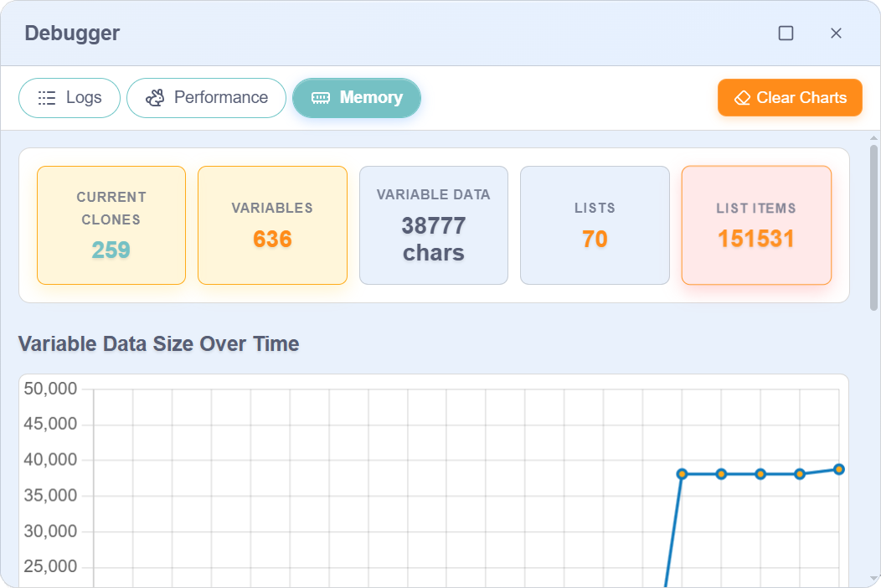Screen dimensions: 881x588
Task: Click the eraser icon in Clear Charts button
Action: click(741, 97)
